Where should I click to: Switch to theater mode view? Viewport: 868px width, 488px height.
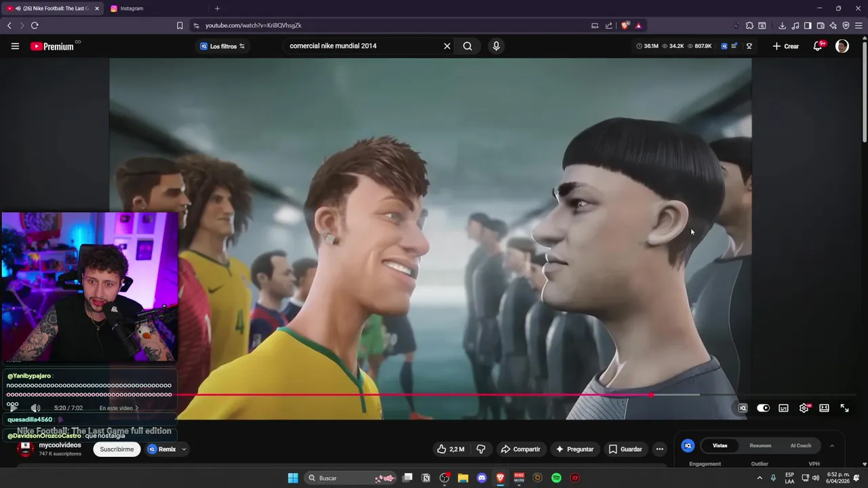(x=824, y=408)
